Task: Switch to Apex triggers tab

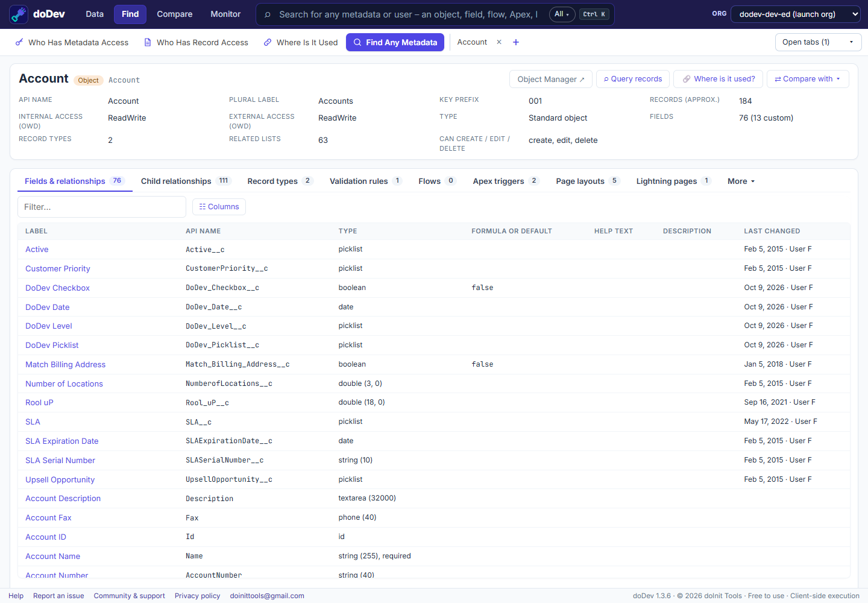Action: 505,181
